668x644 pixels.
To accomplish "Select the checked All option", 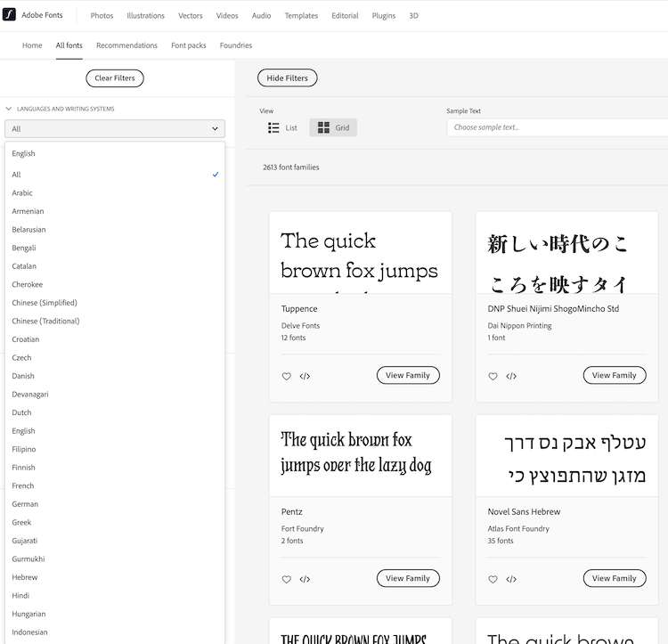I will pos(115,175).
